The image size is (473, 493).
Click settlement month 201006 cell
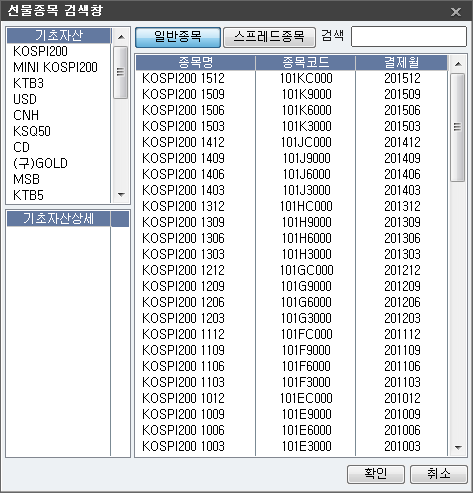click(402, 430)
